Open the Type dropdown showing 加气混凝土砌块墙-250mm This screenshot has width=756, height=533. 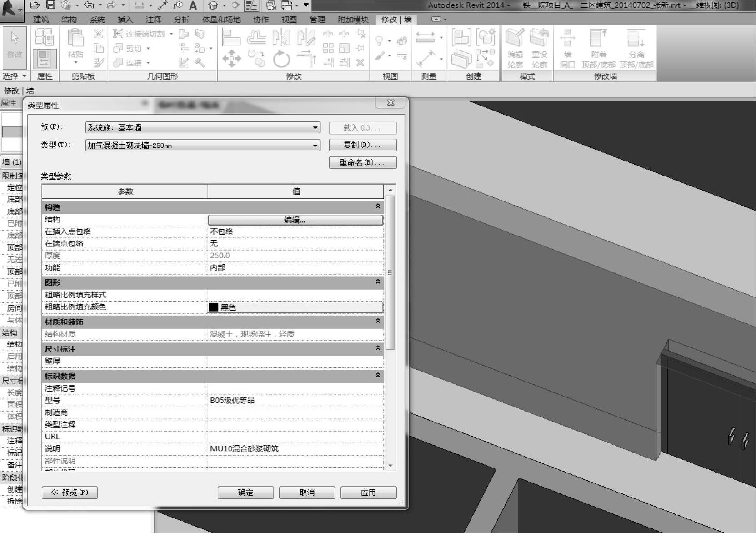pos(203,146)
